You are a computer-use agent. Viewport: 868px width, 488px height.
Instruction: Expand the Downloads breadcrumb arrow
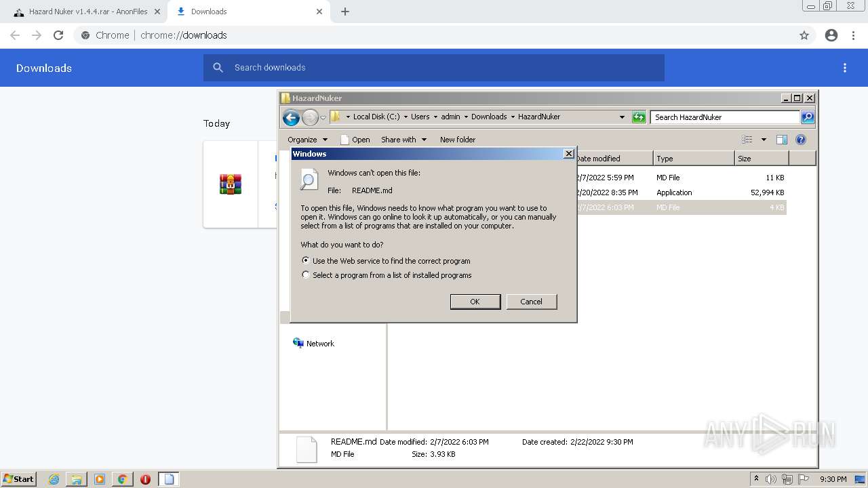pos(513,117)
